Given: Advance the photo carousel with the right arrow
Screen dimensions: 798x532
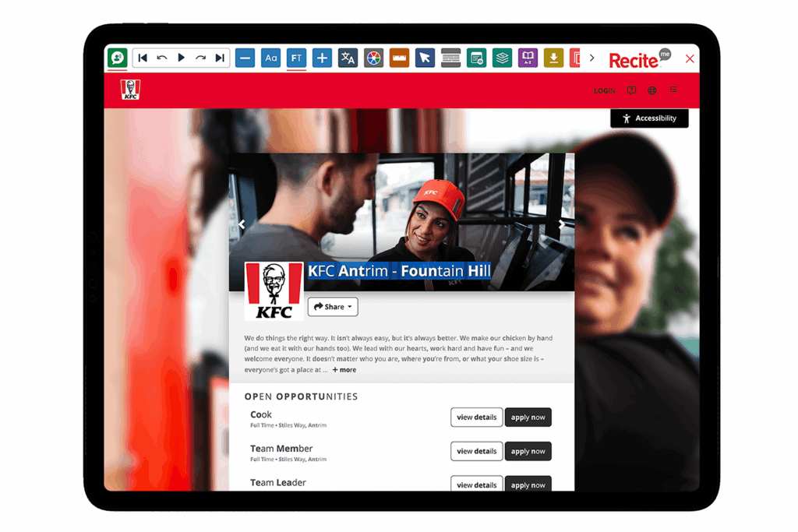Looking at the screenshot, I should pyautogui.click(x=562, y=224).
